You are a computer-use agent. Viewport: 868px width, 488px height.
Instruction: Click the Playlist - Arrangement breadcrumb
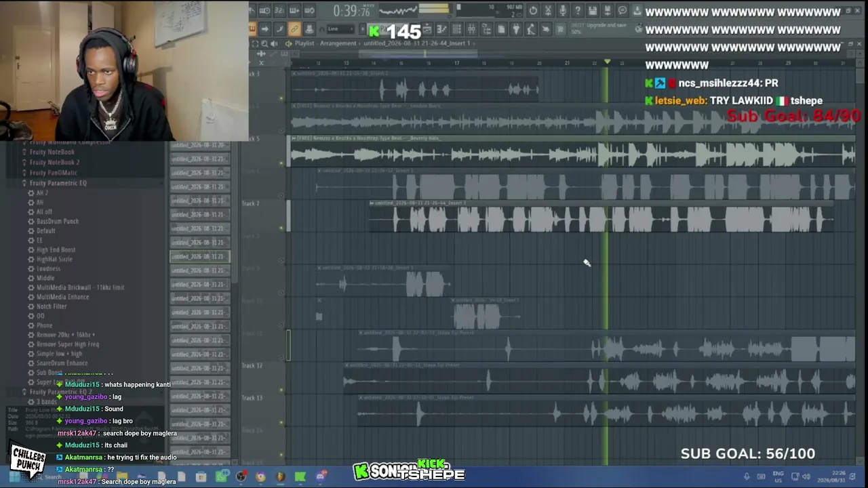(325, 43)
